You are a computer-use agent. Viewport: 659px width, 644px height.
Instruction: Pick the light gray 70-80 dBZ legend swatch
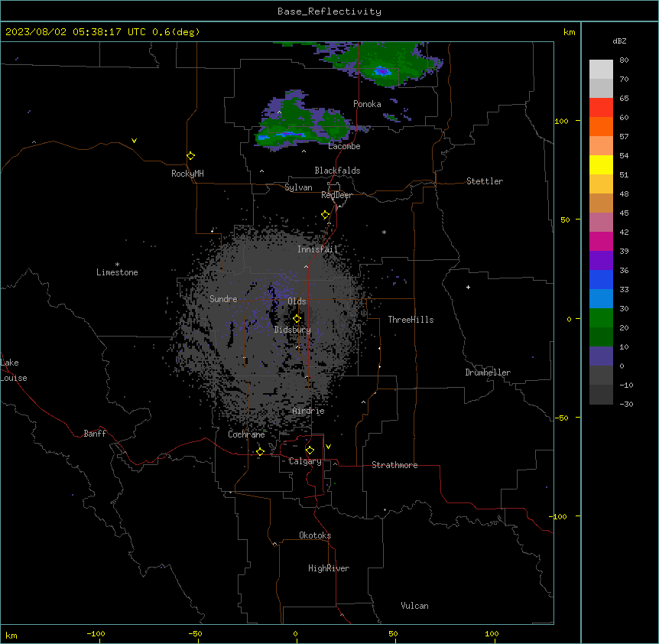pos(601,69)
